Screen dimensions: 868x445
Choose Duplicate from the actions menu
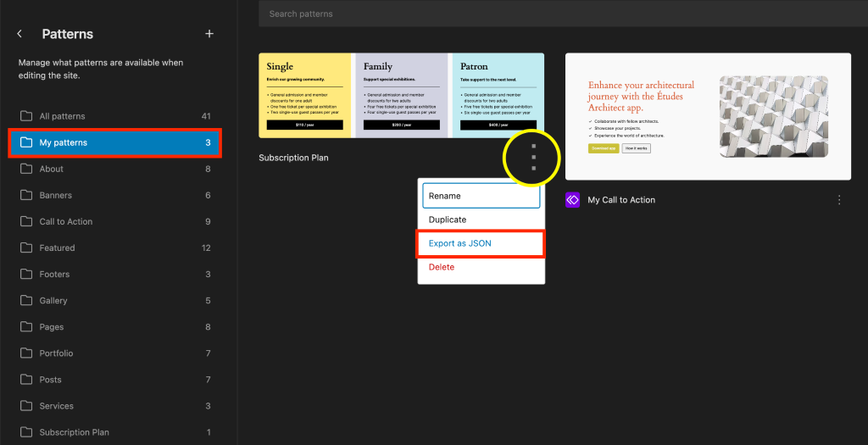(481, 220)
